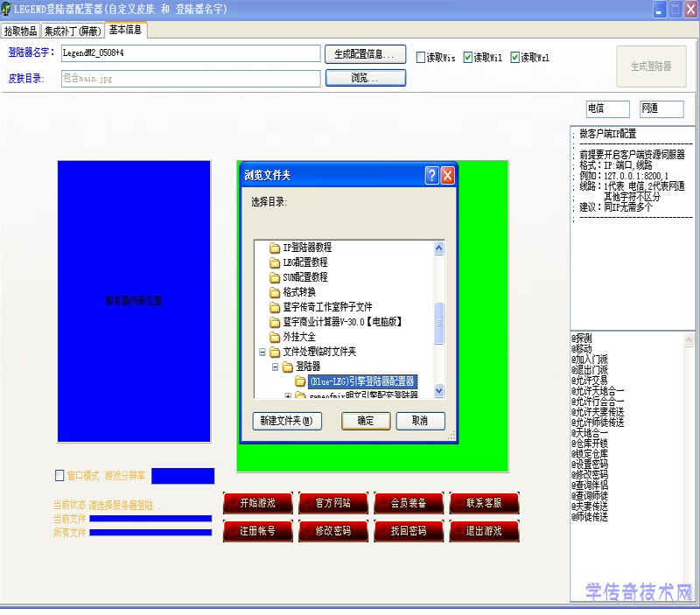This screenshot has height=615, width=700.
Task: Collapse the 文件处理临时文件夹 tree node
Action: coord(262,352)
